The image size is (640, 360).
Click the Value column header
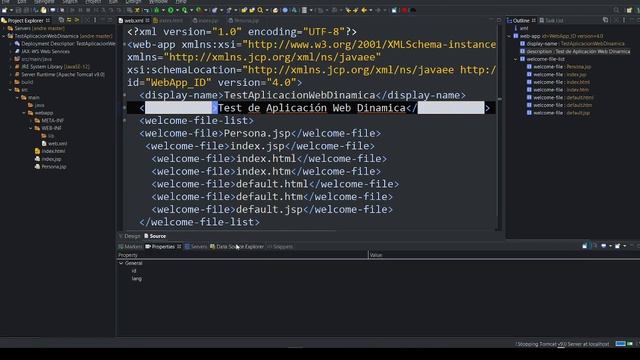click(x=504, y=255)
